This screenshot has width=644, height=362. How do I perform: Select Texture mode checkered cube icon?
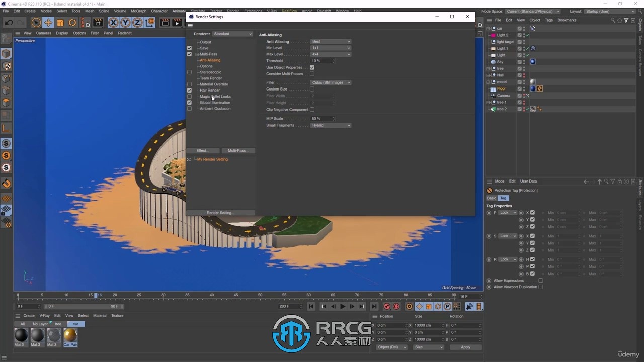point(6,66)
